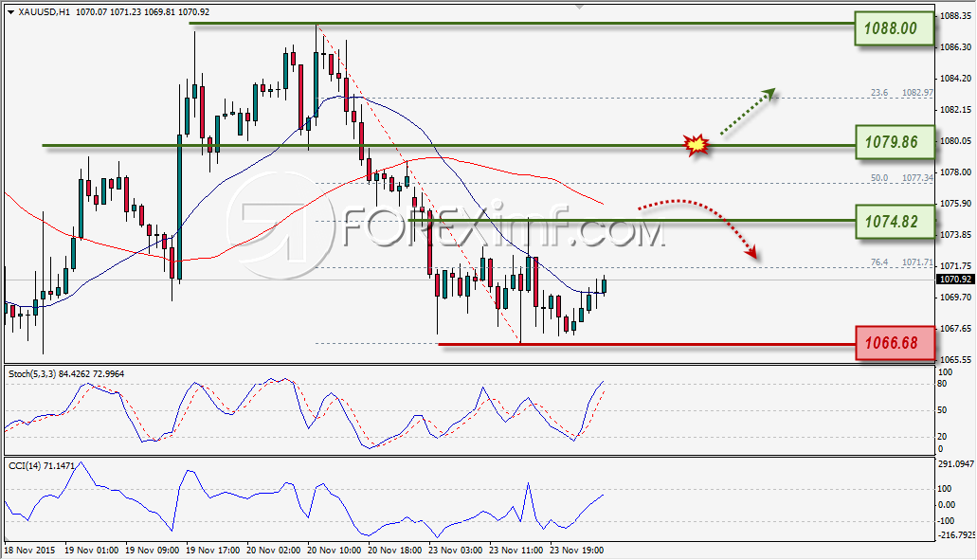Click the 1082.15 price scale value
This screenshot has height=560, width=977.
[956, 109]
